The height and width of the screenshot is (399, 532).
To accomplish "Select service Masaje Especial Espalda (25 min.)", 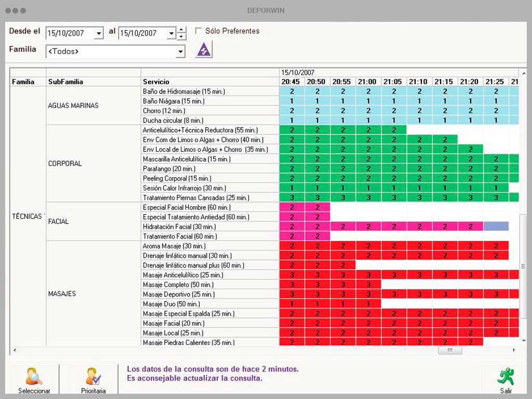I will click(x=210, y=314).
